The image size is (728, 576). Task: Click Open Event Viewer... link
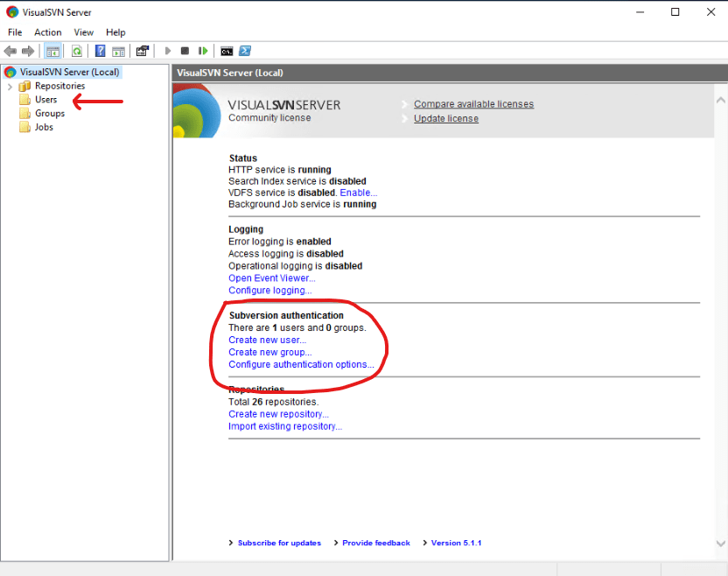[271, 277]
